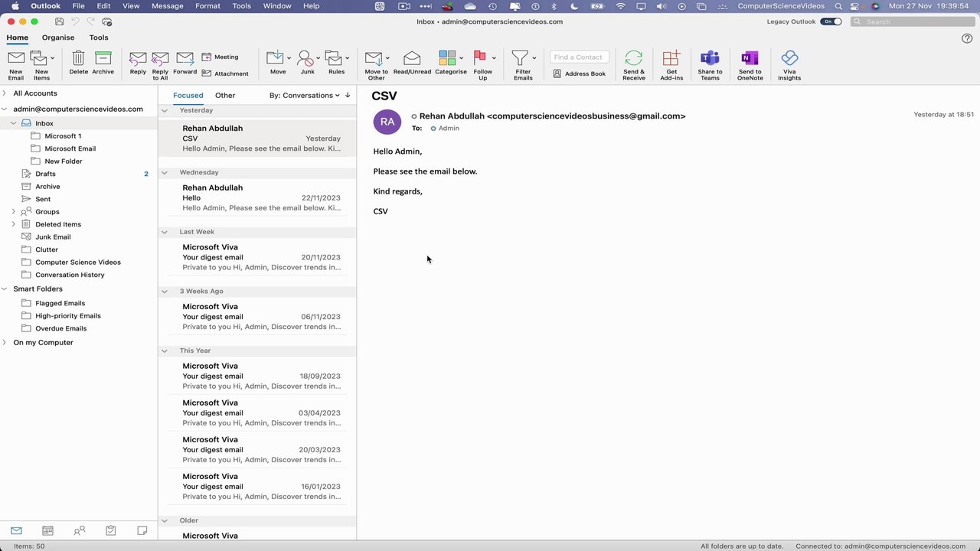Collapse the Yesterday group
The width and height of the screenshot is (980, 551).
[164, 110]
